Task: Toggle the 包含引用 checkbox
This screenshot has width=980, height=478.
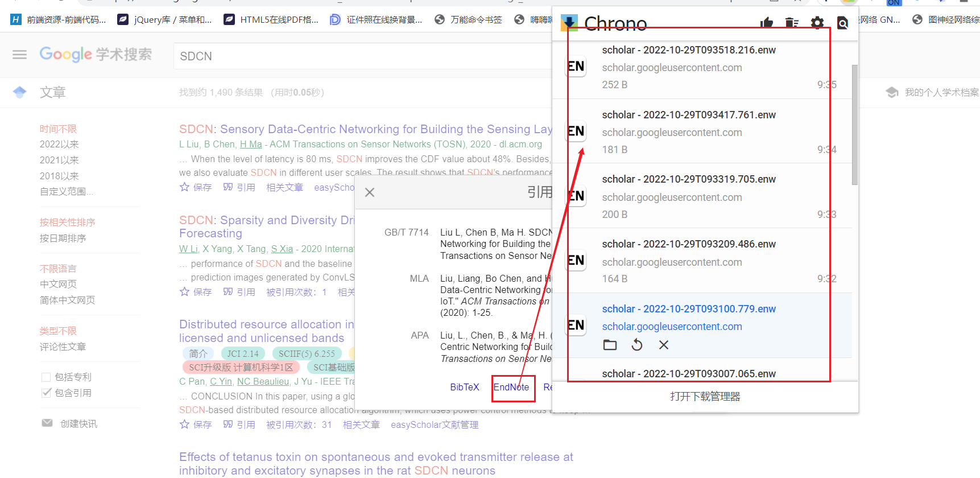Action: [x=46, y=393]
